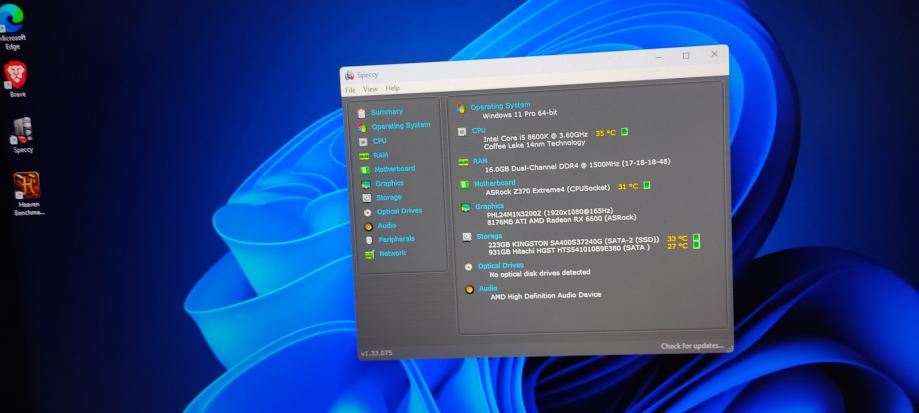Click Summary icon in Speccy sidebar
The image size is (919, 413).
pyautogui.click(x=362, y=112)
